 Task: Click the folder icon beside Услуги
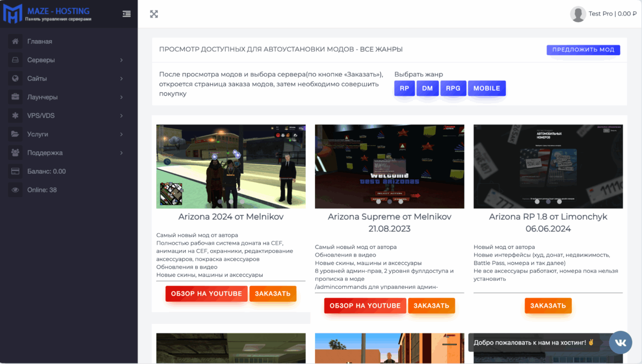tap(15, 134)
